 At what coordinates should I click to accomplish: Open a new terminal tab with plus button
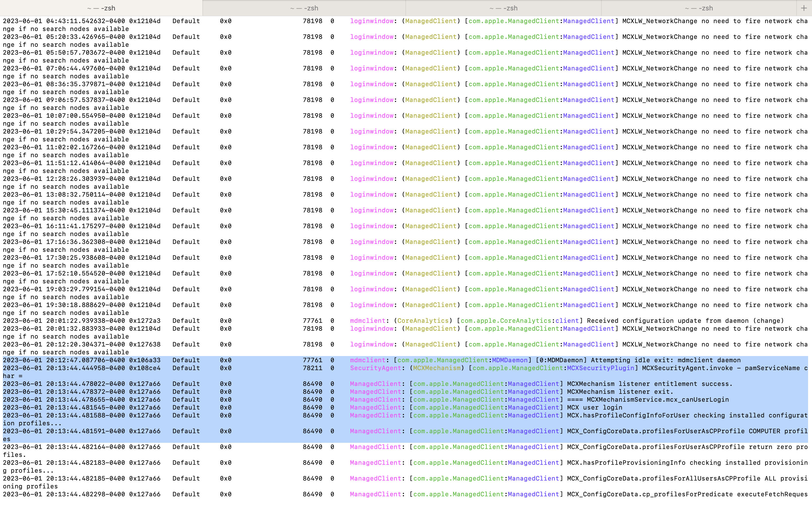point(804,8)
